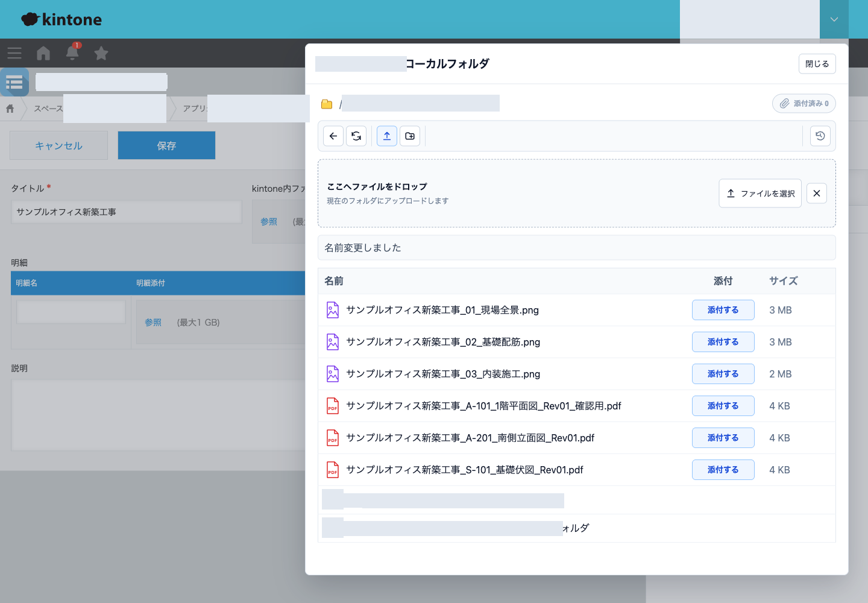Attach S-101_基礎伏図_Rev01.pdf
The height and width of the screenshot is (603, 868).
pos(723,470)
